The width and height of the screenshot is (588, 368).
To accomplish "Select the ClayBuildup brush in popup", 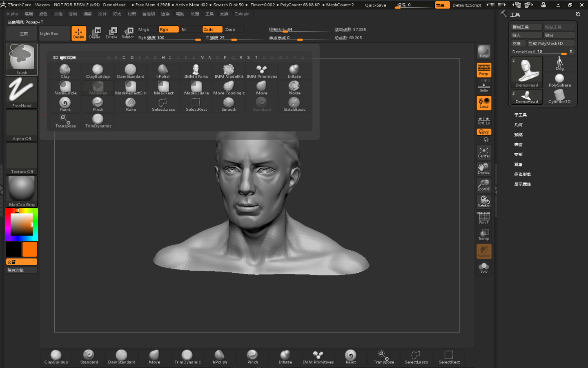I will click(x=98, y=71).
